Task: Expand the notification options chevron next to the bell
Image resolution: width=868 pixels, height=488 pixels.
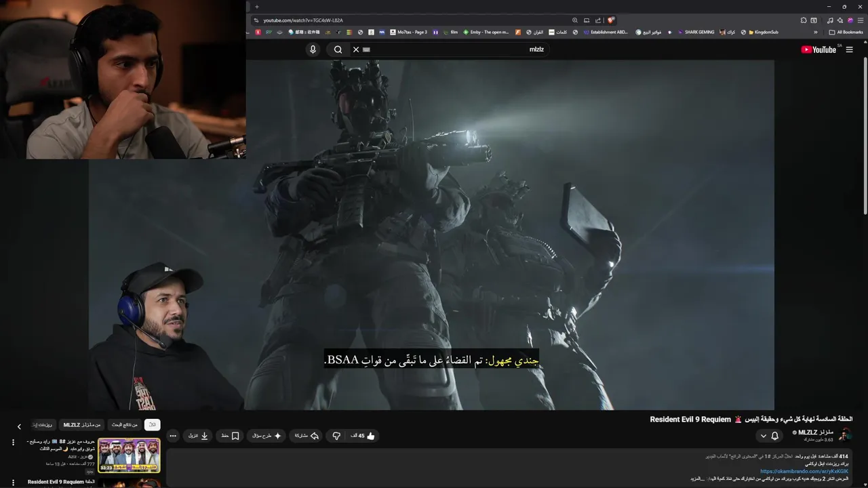Action: [764, 436]
